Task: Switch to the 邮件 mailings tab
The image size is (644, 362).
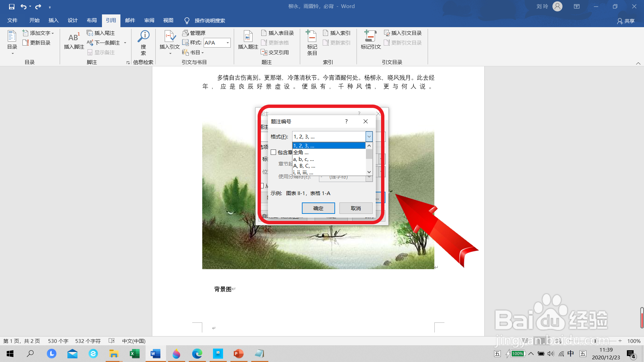Action: tap(130, 20)
